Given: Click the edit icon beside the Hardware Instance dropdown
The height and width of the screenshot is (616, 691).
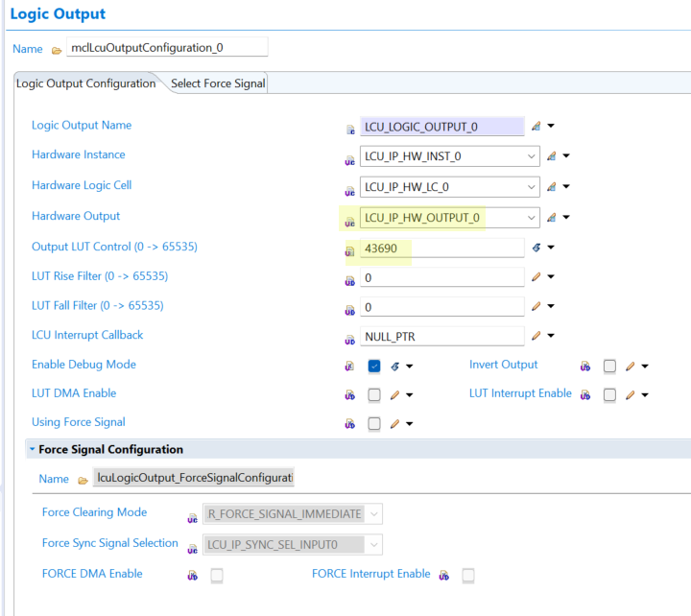Looking at the screenshot, I should tap(552, 156).
